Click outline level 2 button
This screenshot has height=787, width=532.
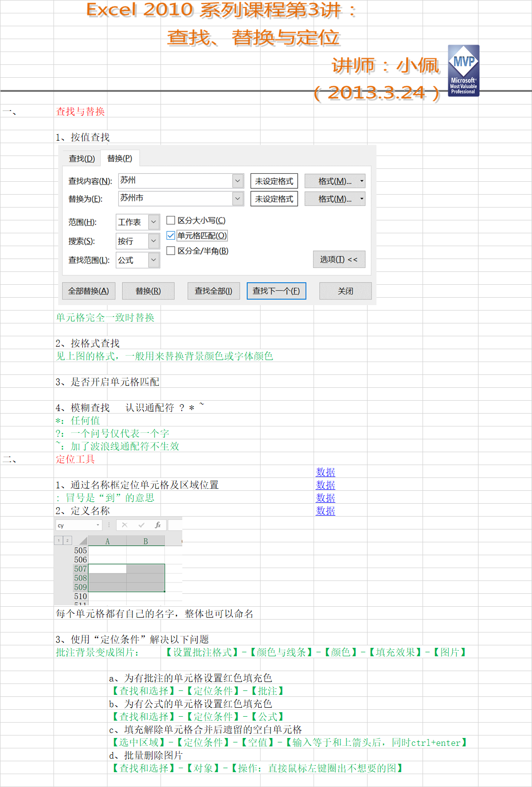67,540
